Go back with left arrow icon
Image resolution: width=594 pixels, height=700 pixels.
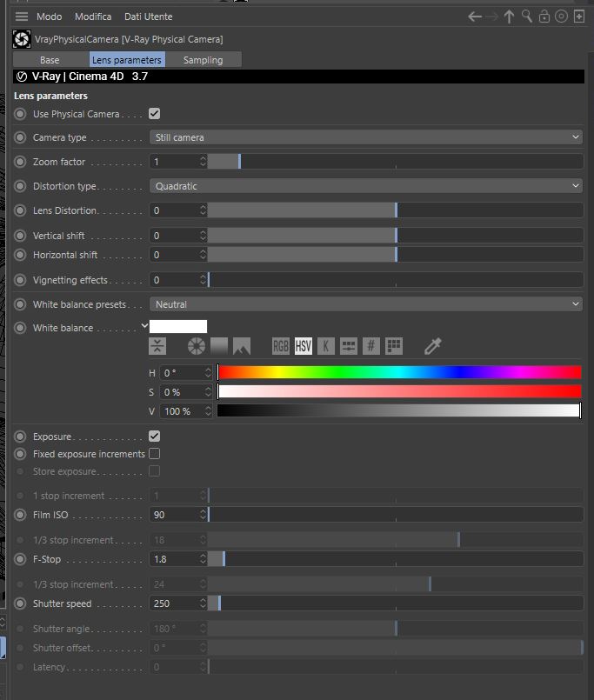(475, 17)
